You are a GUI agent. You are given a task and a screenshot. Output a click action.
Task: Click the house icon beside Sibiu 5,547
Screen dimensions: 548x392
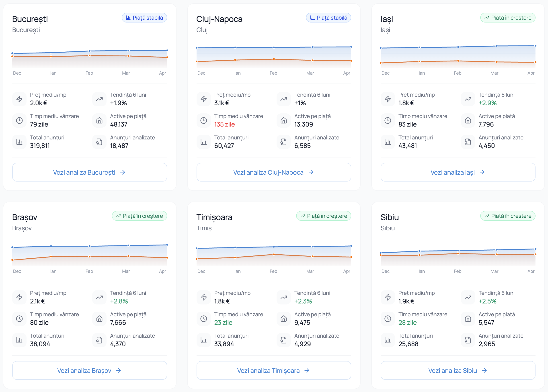coord(468,319)
